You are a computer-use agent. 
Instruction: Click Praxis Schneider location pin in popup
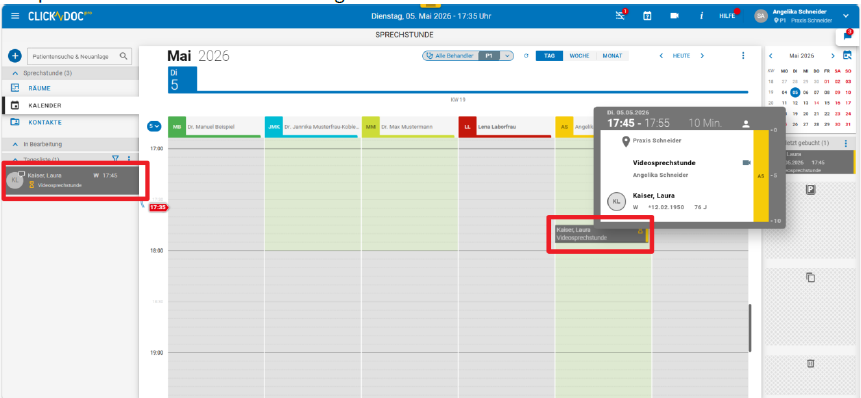[625, 142]
